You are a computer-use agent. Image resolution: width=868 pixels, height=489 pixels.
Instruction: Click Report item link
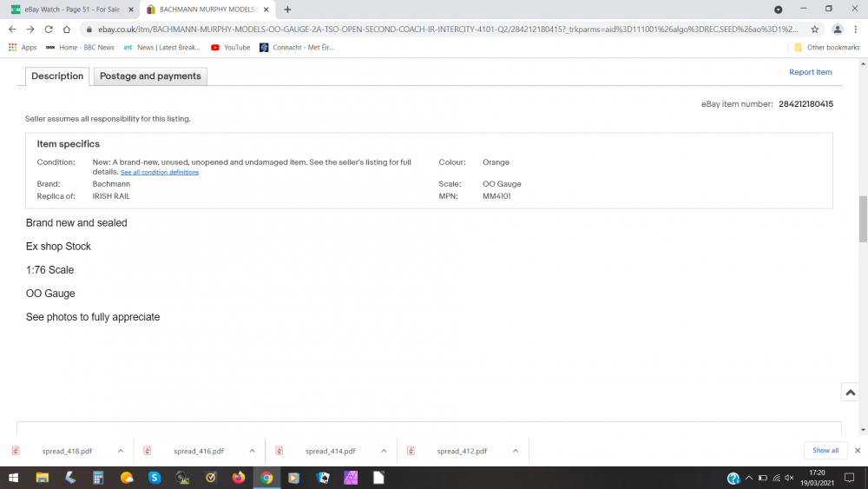(810, 72)
